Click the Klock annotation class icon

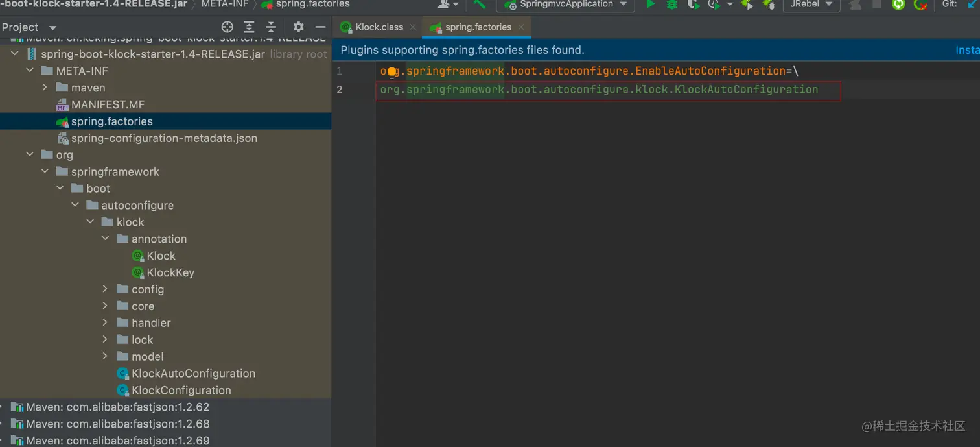(137, 256)
